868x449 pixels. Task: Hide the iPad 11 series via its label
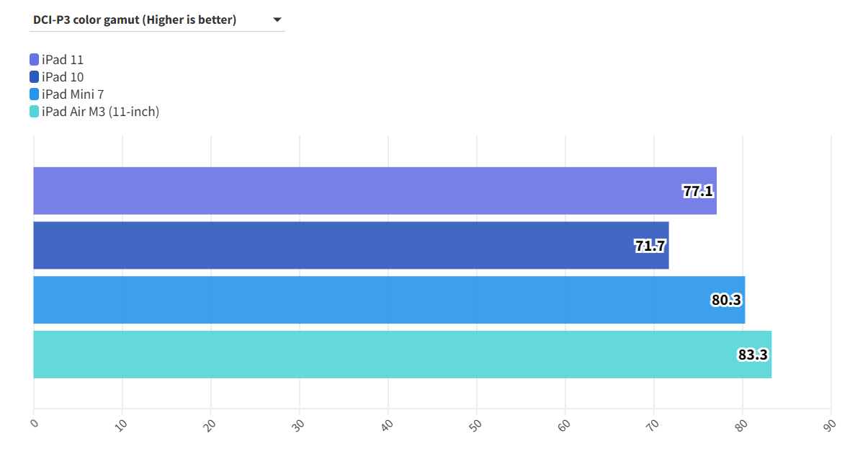[x=63, y=60]
